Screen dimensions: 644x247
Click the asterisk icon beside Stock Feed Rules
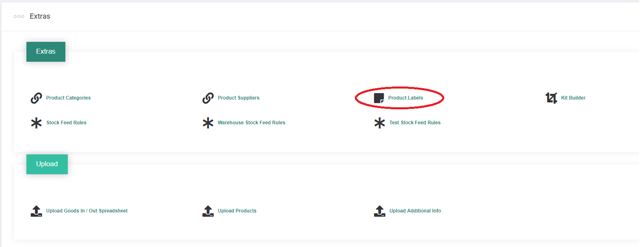click(36, 123)
